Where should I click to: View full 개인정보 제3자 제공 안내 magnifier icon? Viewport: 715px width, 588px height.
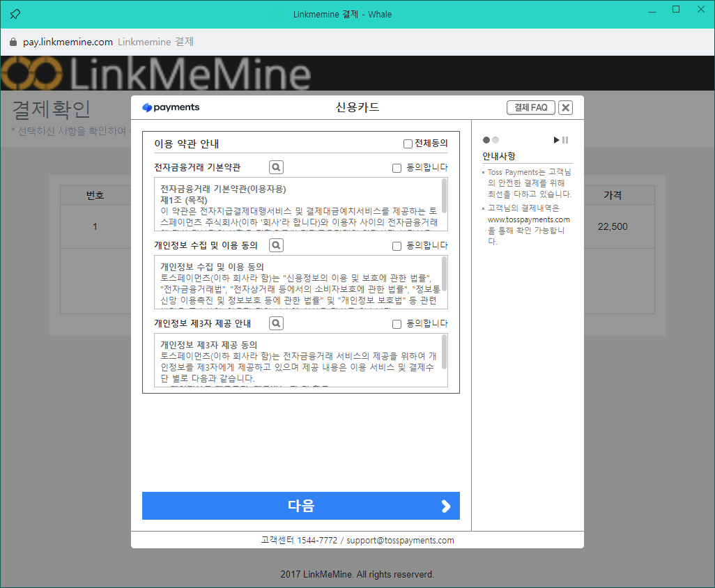(x=277, y=323)
